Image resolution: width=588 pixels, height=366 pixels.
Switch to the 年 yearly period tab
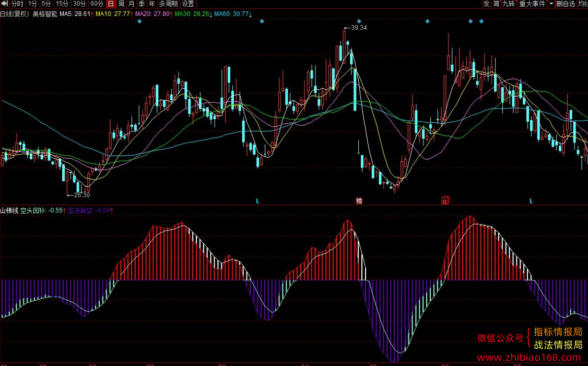(x=152, y=4)
